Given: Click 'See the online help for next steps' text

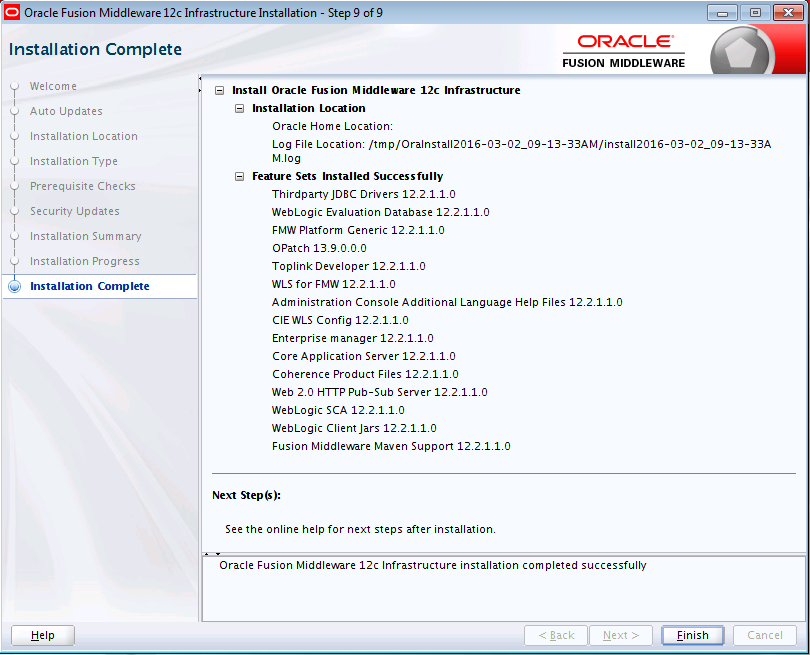Looking at the screenshot, I should click(361, 529).
